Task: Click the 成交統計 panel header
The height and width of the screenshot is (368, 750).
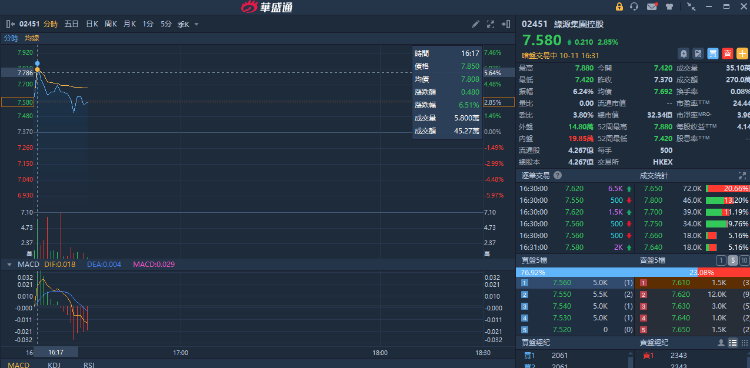Action: (x=654, y=176)
